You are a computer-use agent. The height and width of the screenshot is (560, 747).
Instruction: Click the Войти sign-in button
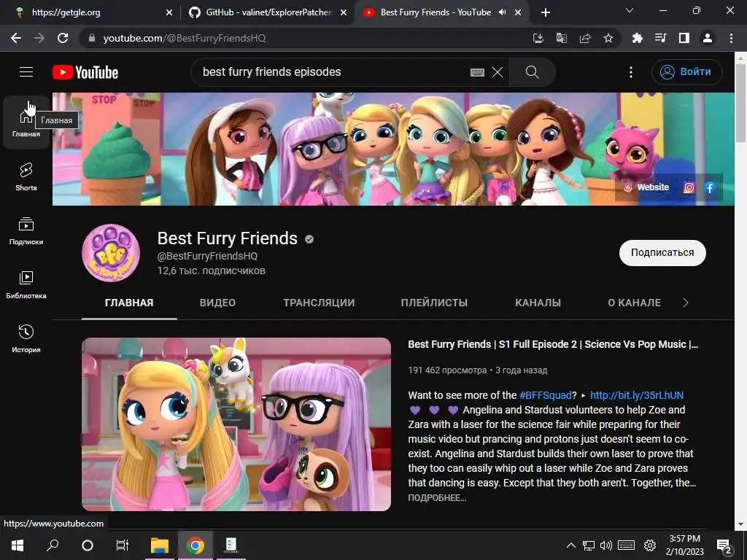pos(686,72)
